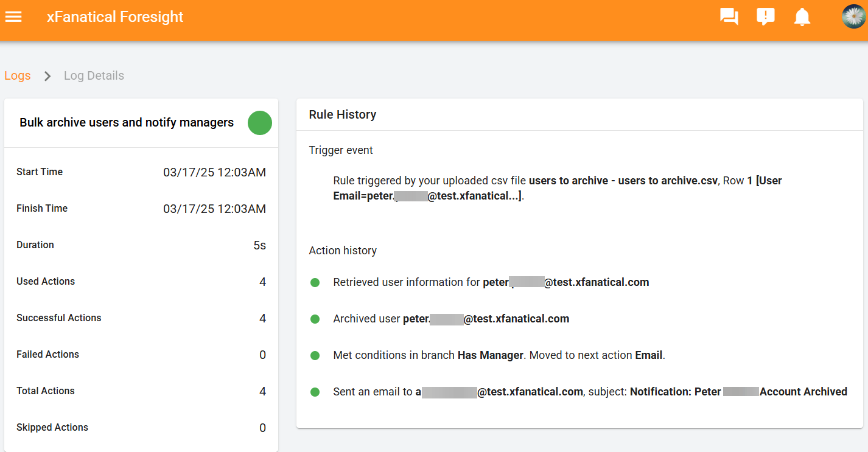Screen dimensions: 868x452
Task: Click the Start Time label
Action: [40, 172]
